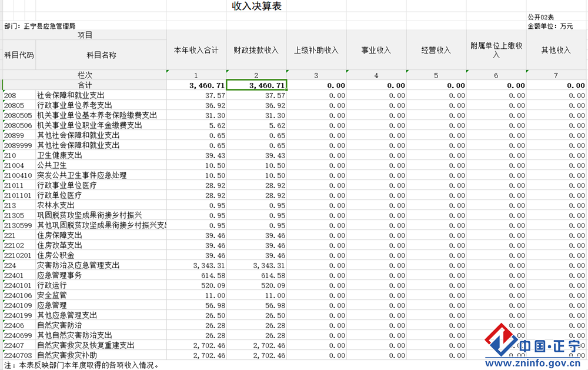Select the 财政拨款收入 column header
The height and width of the screenshot is (370, 588).
point(256,50)
